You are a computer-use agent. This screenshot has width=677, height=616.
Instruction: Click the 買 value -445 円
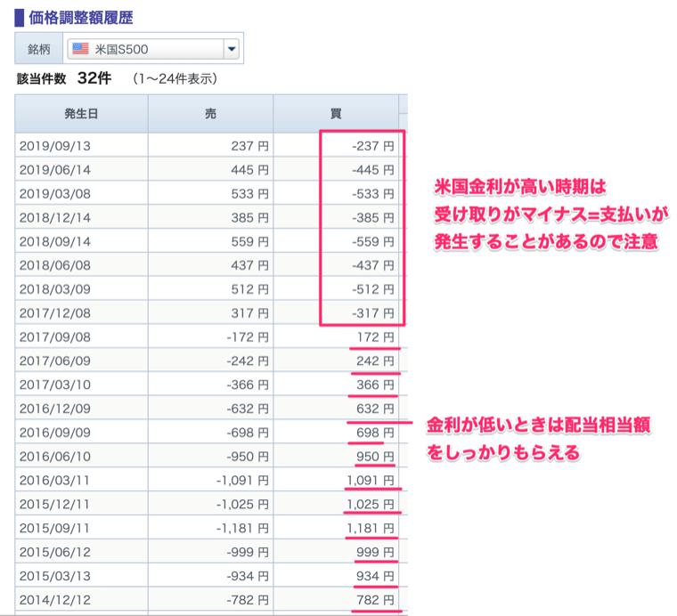pyautogui.click(x=373, y=170)
